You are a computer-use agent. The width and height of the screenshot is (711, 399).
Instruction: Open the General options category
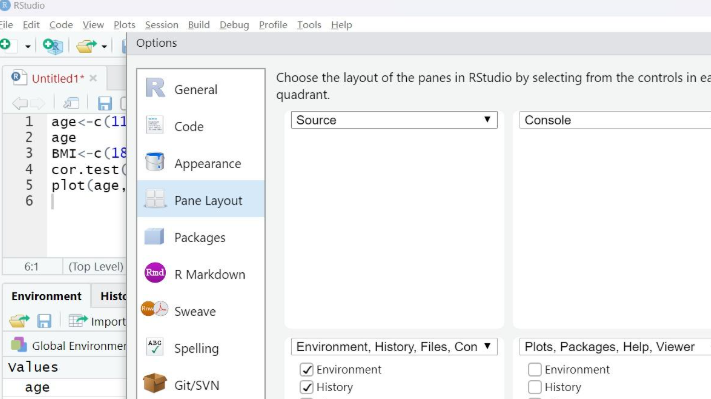[x=200, y=89]
